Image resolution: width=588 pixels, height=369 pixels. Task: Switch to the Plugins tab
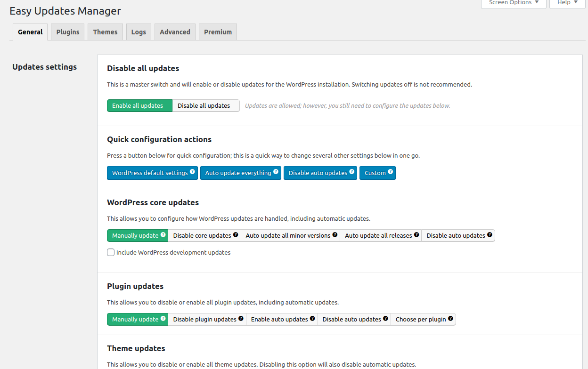coord(68,32)
